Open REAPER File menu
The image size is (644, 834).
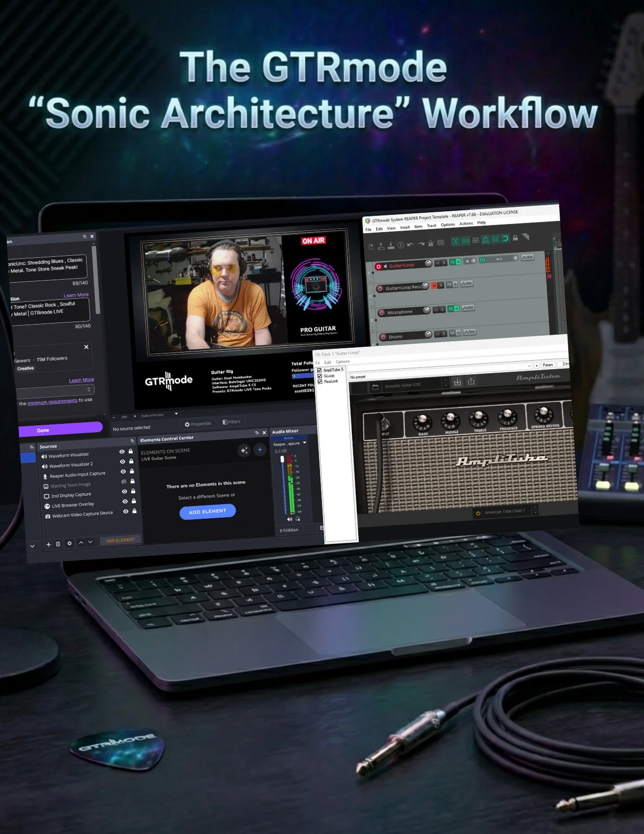[x=368, y=229]
